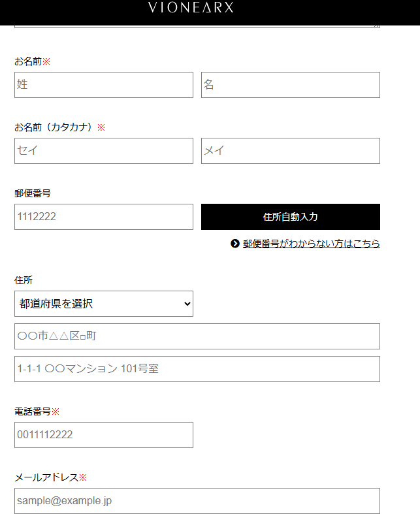Viewport: 420px width, 514px height.
Task: Click the arrow icon beside postal code link
Action: click(x=235, y=244)
